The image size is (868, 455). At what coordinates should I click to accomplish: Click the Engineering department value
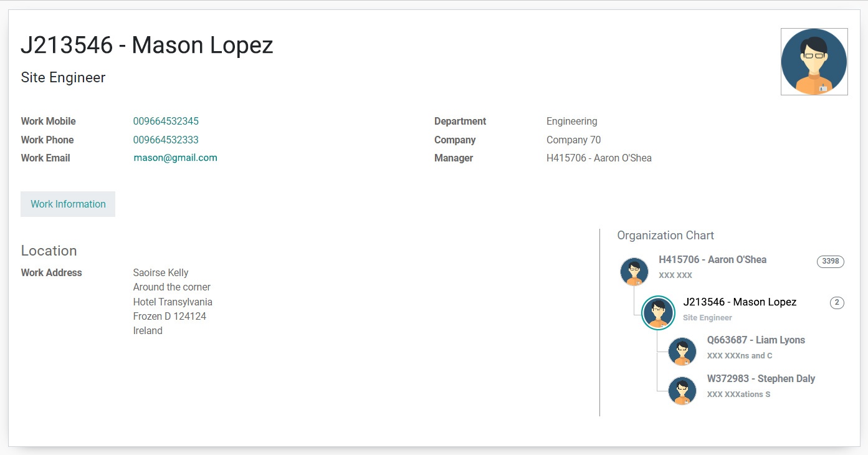pos(571,121)
